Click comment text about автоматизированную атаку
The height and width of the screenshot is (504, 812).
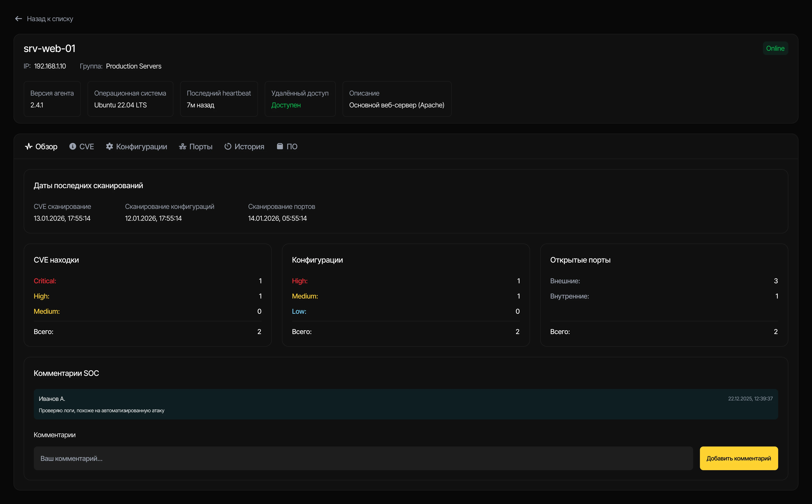102,411
